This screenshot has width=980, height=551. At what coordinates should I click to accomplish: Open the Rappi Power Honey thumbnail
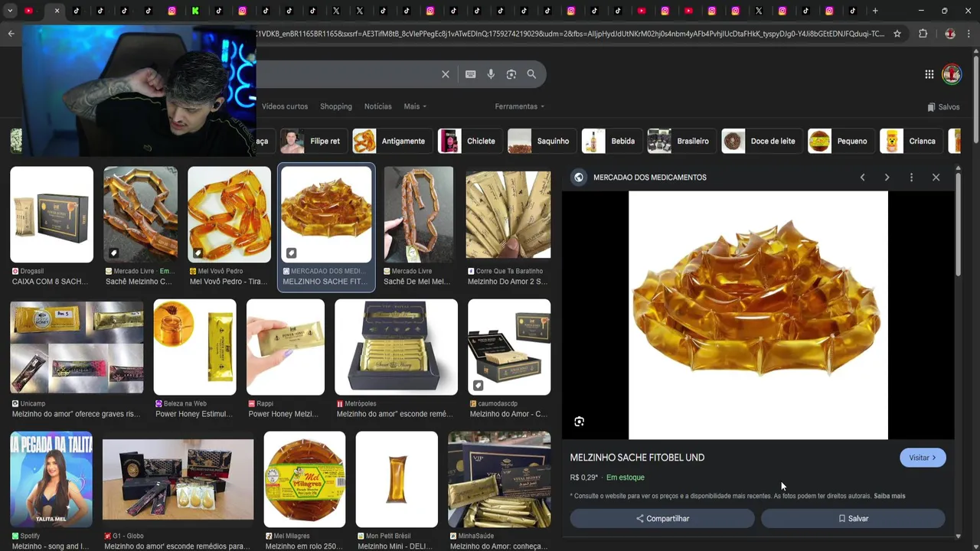[x=286, y=347]
